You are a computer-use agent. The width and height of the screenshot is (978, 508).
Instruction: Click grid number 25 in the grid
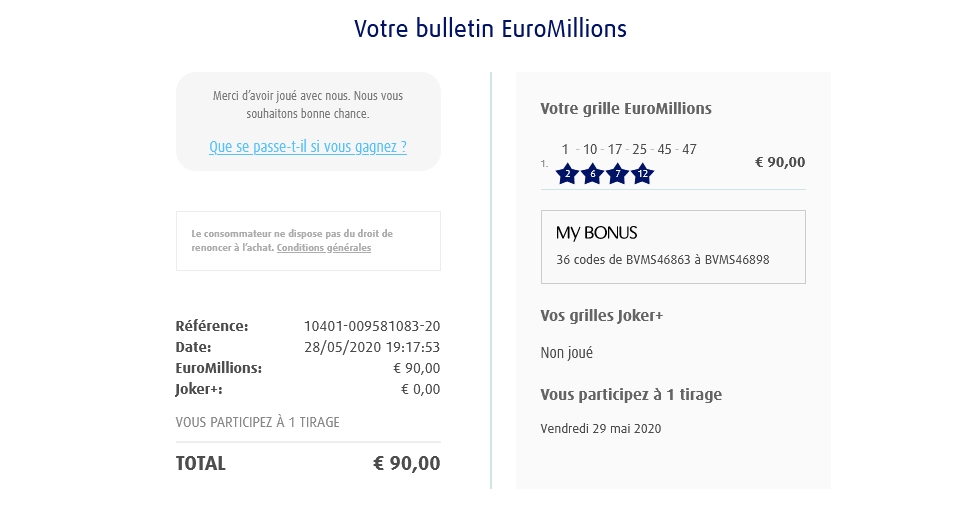point(640,149)
